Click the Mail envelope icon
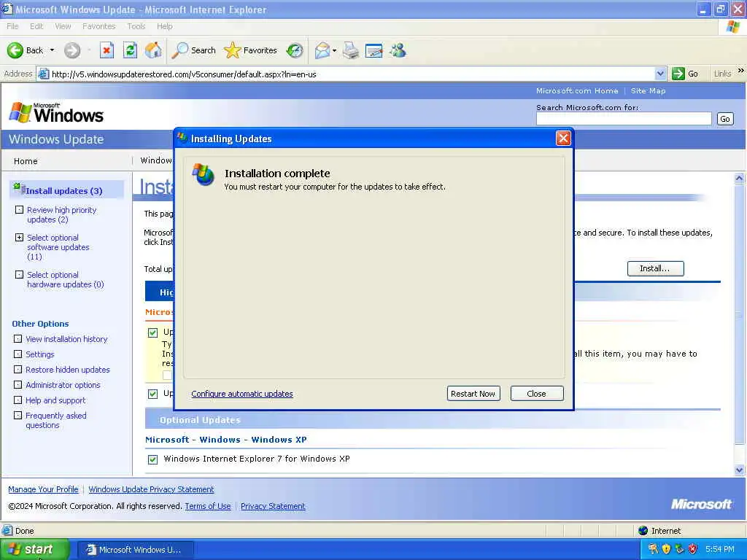Screen dimensions: 747x560 322,50
